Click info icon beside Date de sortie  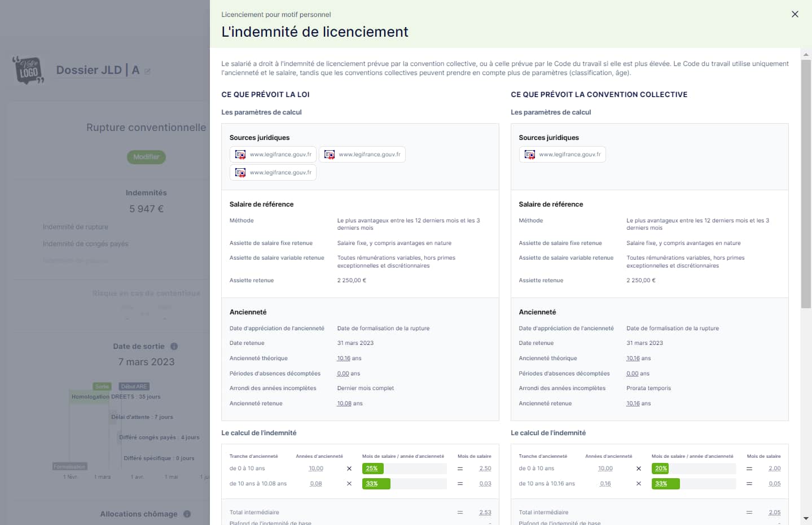click(x=174, y=347)
